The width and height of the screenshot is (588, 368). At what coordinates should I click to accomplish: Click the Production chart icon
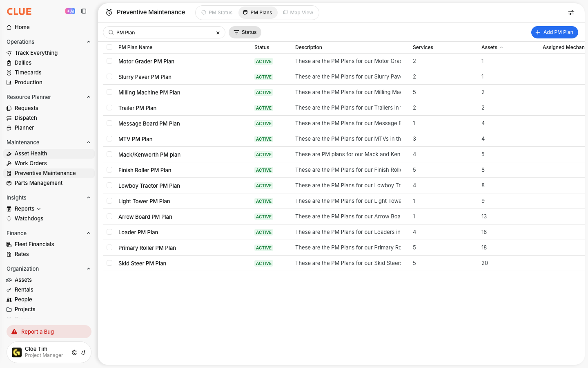click(9, 83)
